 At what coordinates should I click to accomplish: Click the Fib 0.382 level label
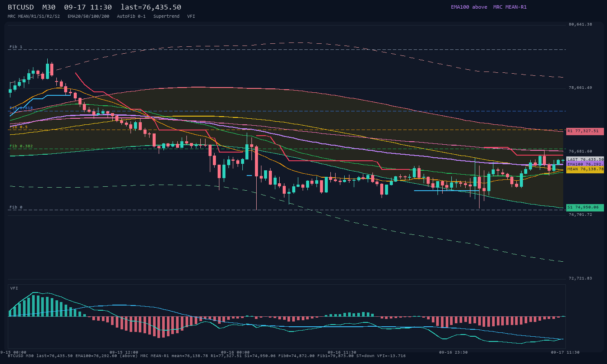[x=21, y=146]
